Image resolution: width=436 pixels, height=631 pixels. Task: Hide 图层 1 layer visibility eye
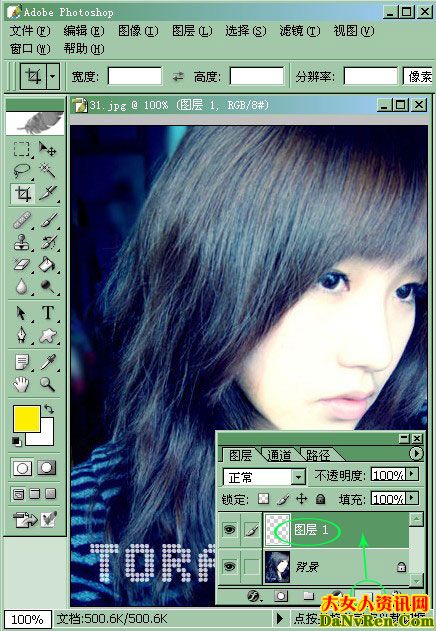coord(229,529)
